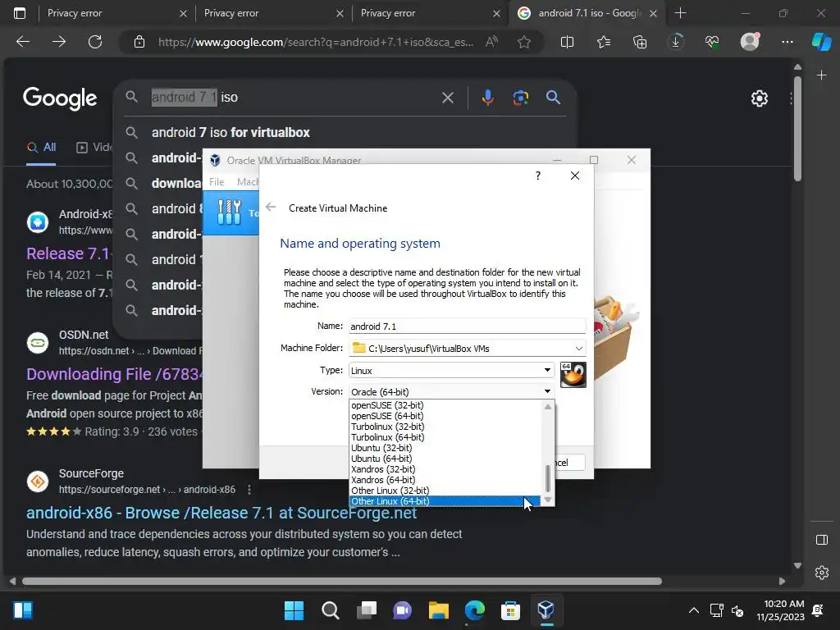This screenshot has height=630, width=840.
Task: Open the Edge profile avatar
Action: pyautogui.click(x=750, y=42)
